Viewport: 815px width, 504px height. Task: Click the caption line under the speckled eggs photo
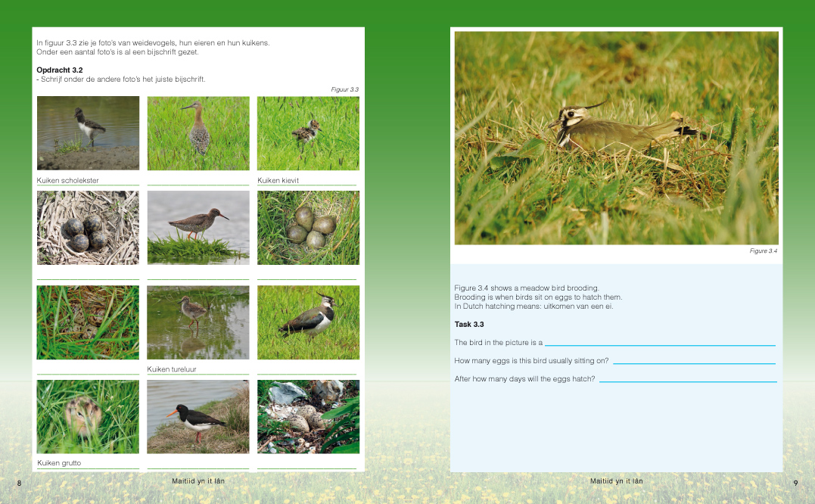click(307, 468)
